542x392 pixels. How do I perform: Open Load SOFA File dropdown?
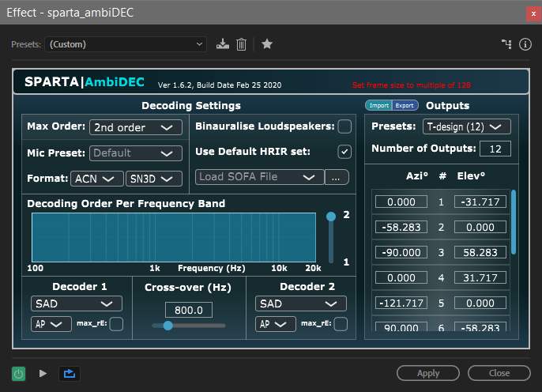(260, 177)
